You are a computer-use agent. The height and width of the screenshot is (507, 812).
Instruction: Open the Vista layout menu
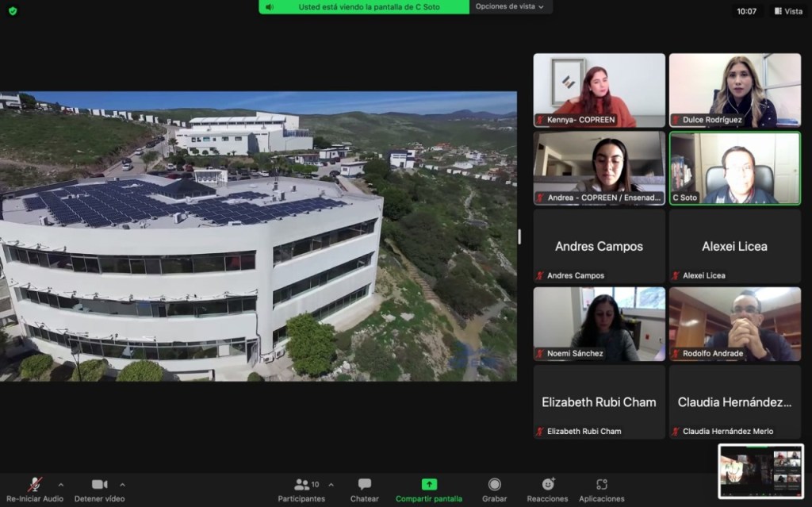coord(788,11)
